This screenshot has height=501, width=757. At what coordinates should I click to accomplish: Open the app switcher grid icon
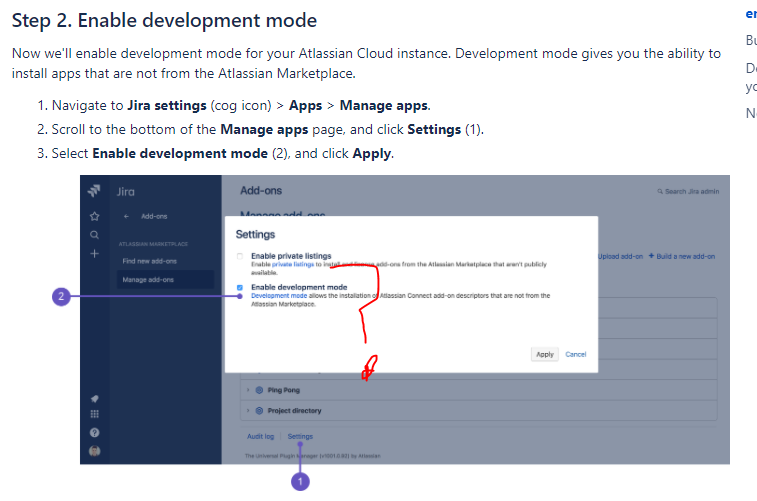(x=95, y=414)
